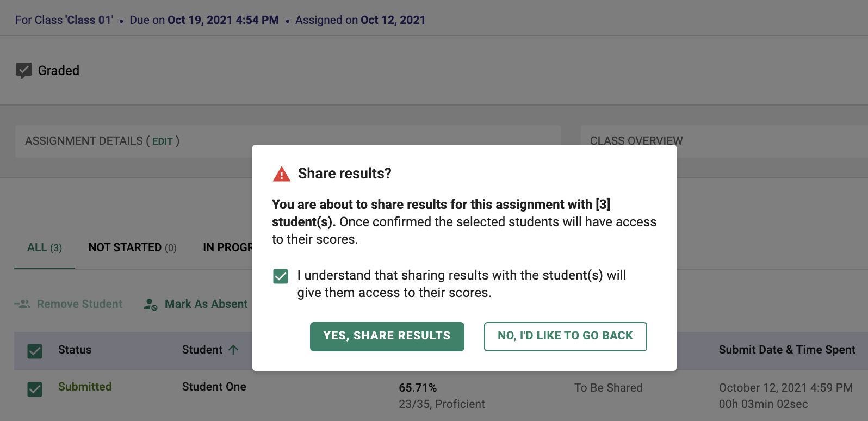Click the CLASS OVERVIEW panel header

[x=636, y=141]
